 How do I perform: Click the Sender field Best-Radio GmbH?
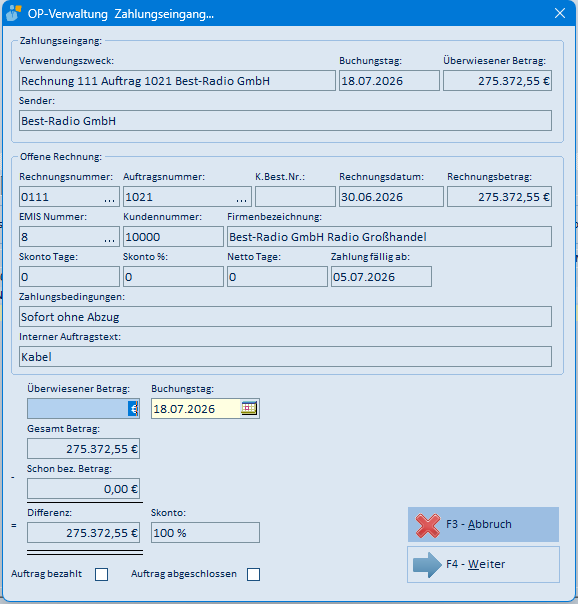tap(285, 121)
